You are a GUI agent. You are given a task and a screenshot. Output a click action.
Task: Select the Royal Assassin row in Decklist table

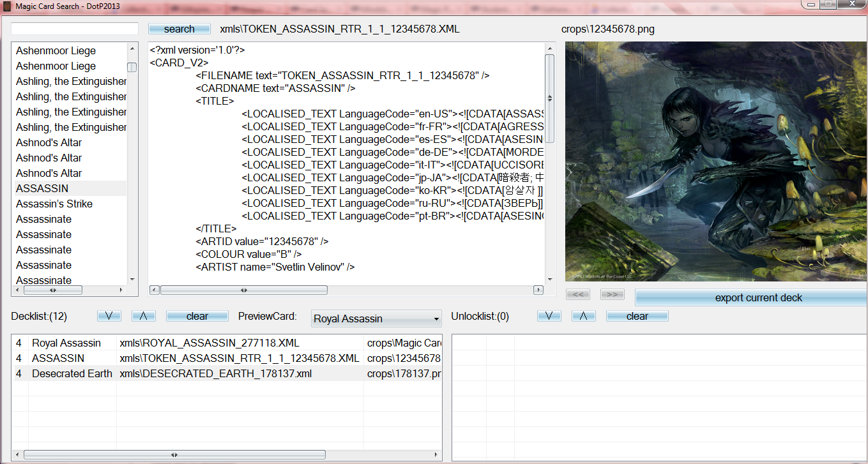(227, 343)
